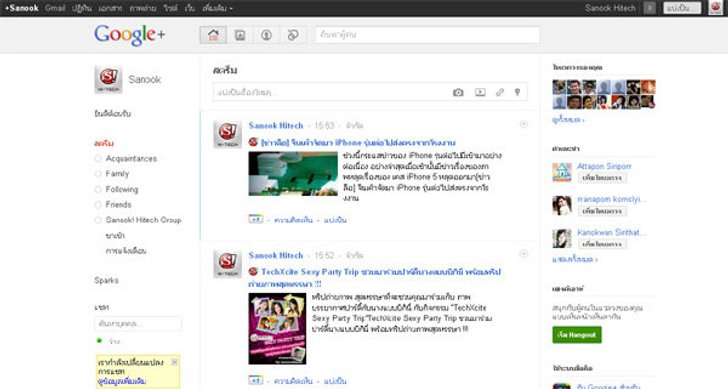This screenshot has width=728, height=389.
Task: Click Sanook Hitech author name on first post
Action: [276, 125]
